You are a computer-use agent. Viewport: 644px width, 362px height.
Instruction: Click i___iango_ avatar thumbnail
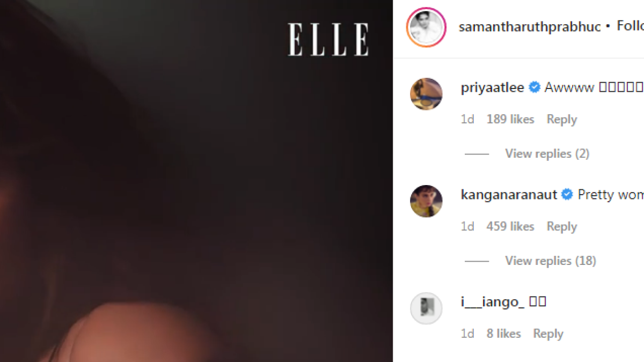tap(426, 308)
